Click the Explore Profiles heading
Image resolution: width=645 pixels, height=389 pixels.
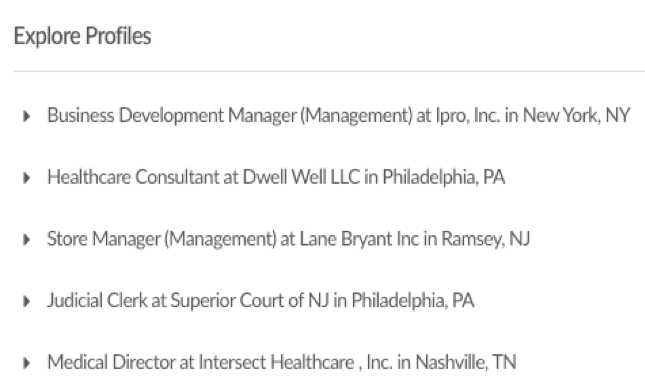coord(82,36)
